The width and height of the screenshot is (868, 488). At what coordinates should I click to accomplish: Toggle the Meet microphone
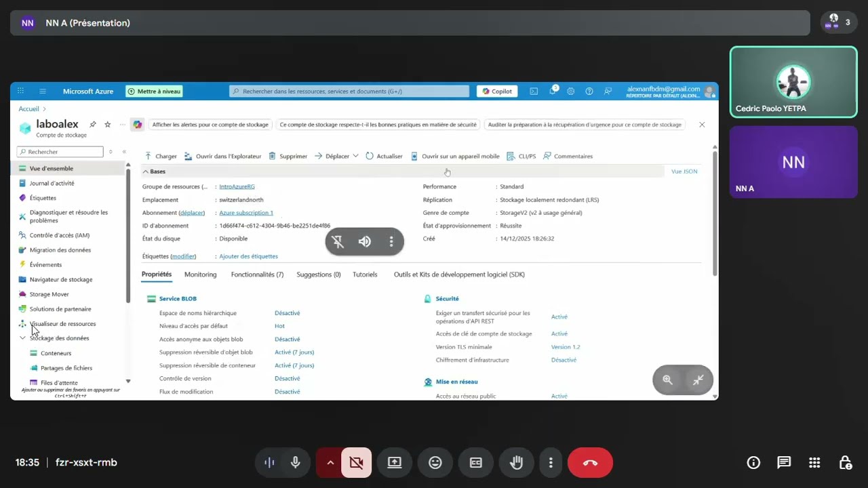pyautogui.click(x=295, y=462)
